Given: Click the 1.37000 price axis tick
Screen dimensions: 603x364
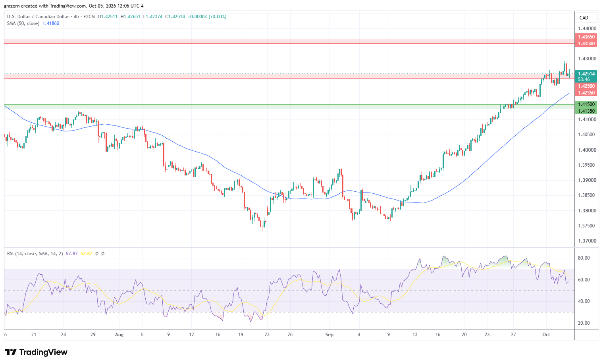Looking at the screenshot, I should 587,241.
